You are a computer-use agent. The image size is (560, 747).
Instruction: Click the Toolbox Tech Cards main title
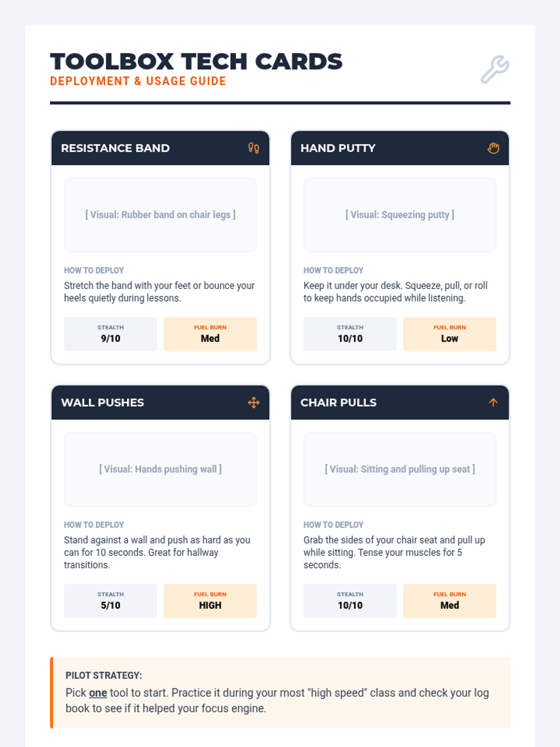[x=196, y=62]
